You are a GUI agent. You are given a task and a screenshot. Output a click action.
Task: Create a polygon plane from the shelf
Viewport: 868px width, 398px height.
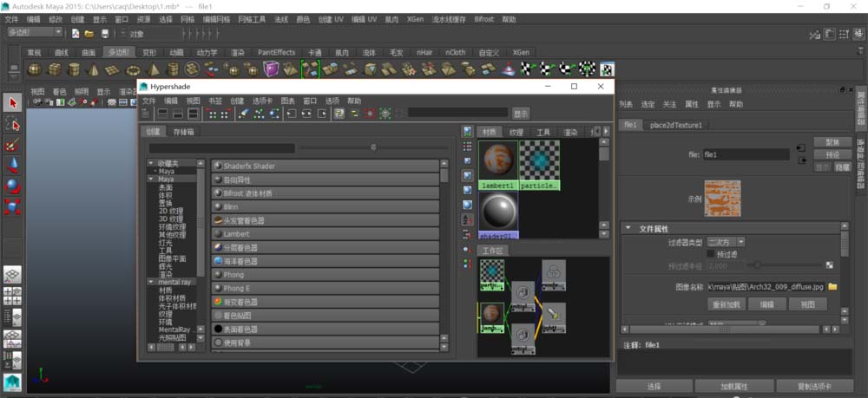[113, 69]
